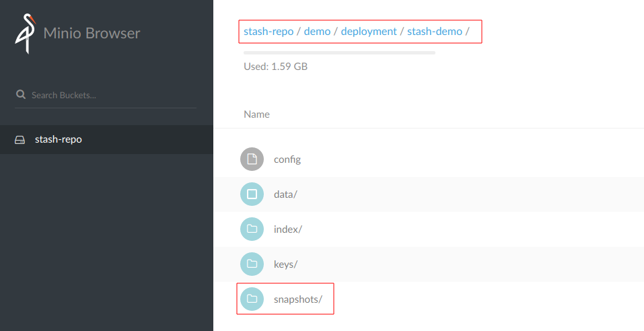The image size is (644, 331).
Task: Navigate to deployment breadcrumb link
Action: 369,32
